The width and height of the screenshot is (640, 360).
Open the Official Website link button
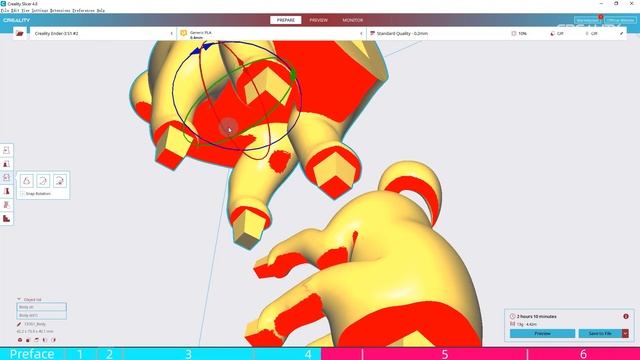[620, 20]
